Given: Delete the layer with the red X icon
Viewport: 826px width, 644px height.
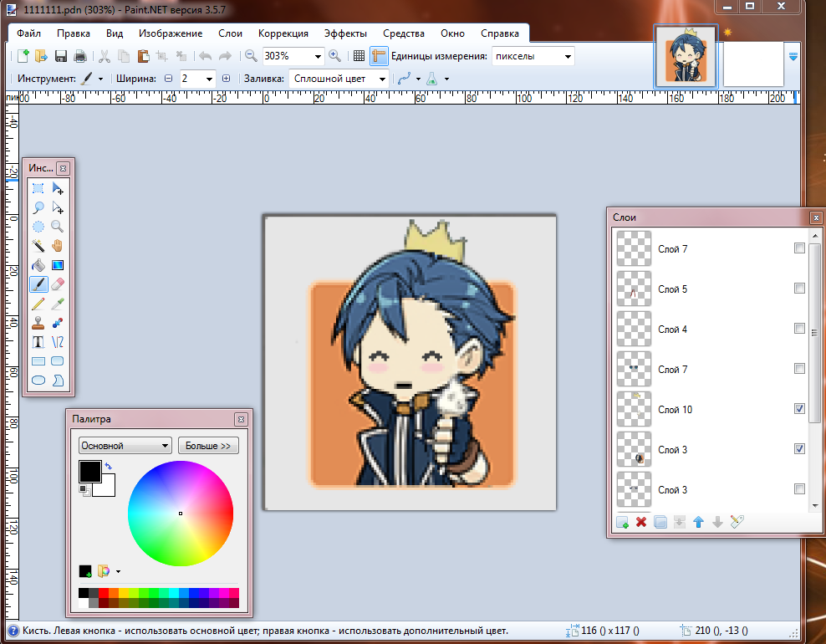Looking at the screenshot, I should [x=641, y=522].
